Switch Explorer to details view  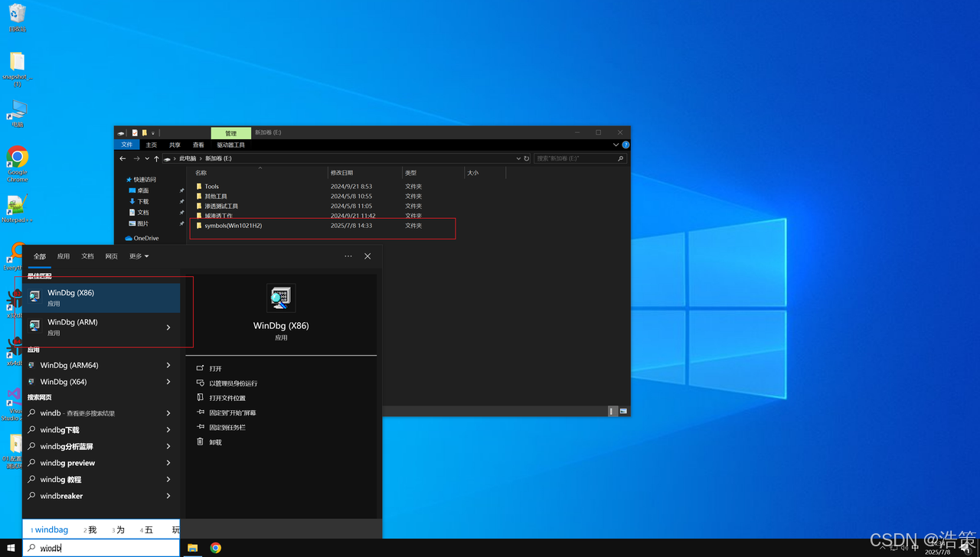click(x=612, y=411)
